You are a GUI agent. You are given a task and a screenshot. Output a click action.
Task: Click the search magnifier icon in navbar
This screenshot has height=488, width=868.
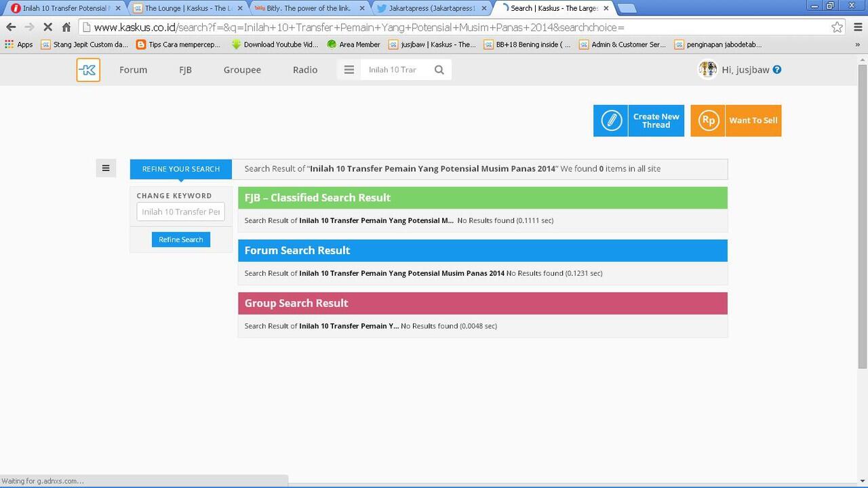point(439,70)
